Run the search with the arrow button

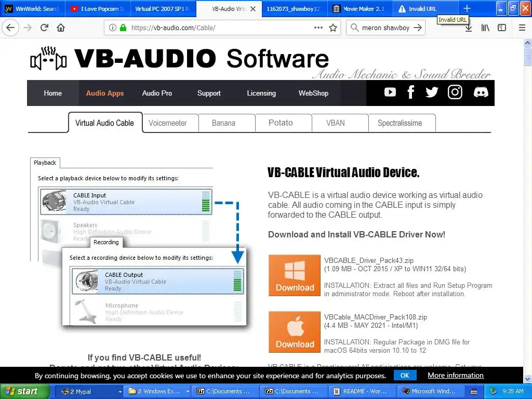coord(418,28)
